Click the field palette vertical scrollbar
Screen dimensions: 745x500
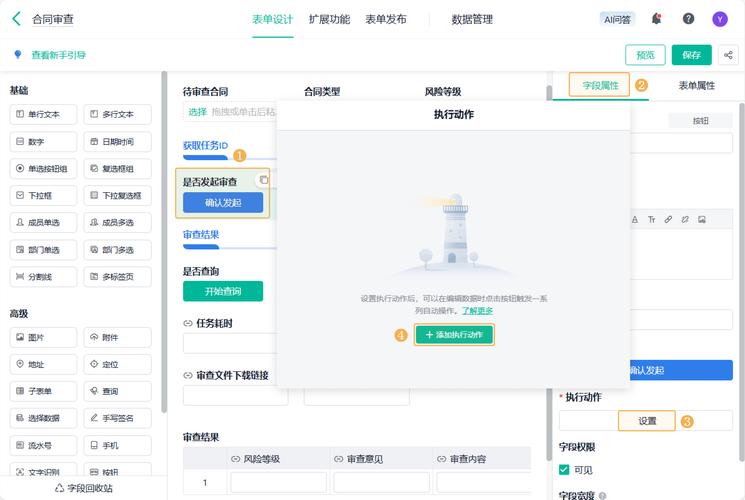[x=164, y=242]
